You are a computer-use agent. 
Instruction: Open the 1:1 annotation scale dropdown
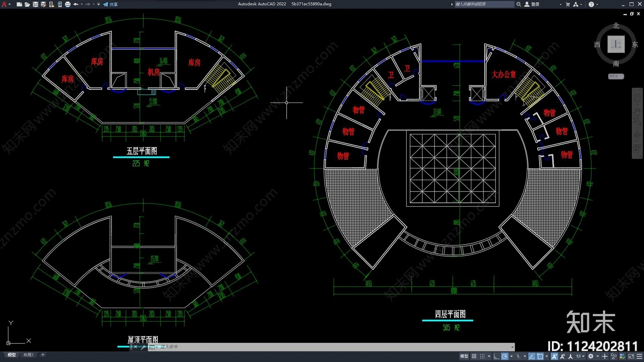[x=580, y=356]
